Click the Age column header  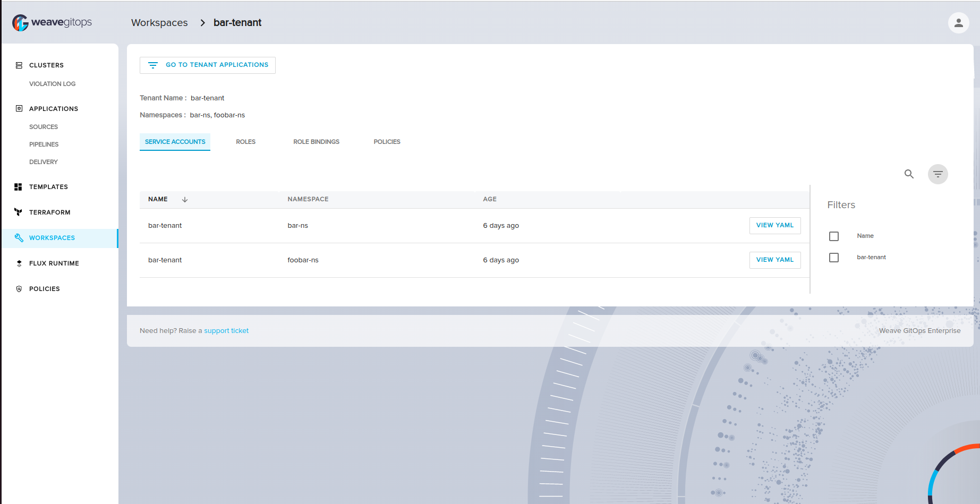coord(490,200)
